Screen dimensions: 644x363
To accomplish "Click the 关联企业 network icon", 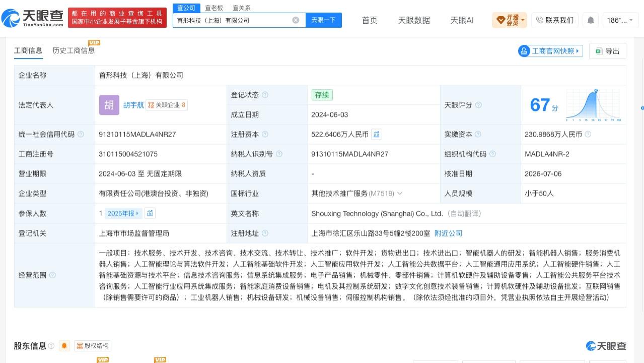I will point(151,105).
